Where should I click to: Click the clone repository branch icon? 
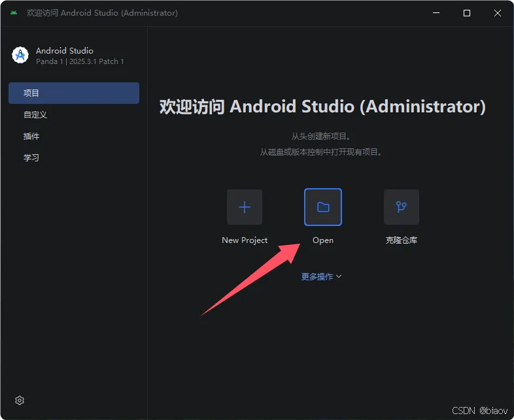coord(402,207)
